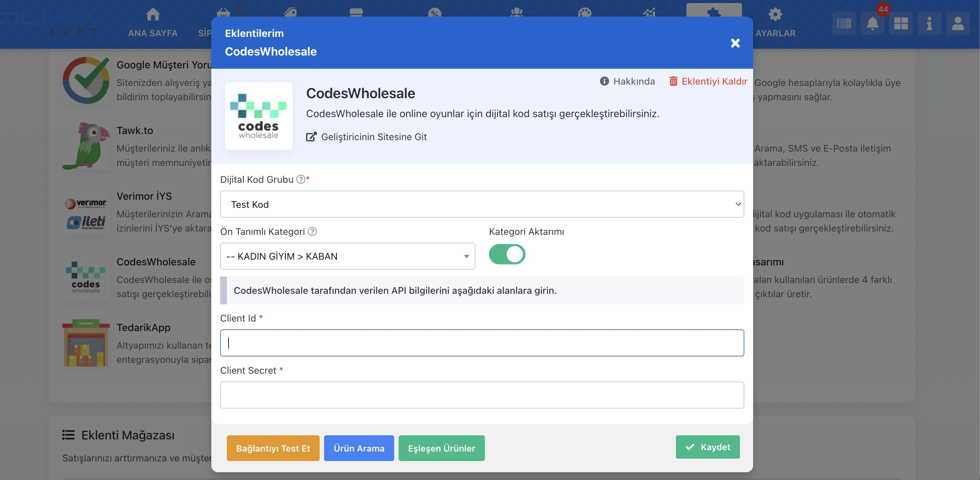This screenshot has width=980, height=480.
Task: Click the Ön Tanımlı Kategori help icon
Action: coord(312,231)
